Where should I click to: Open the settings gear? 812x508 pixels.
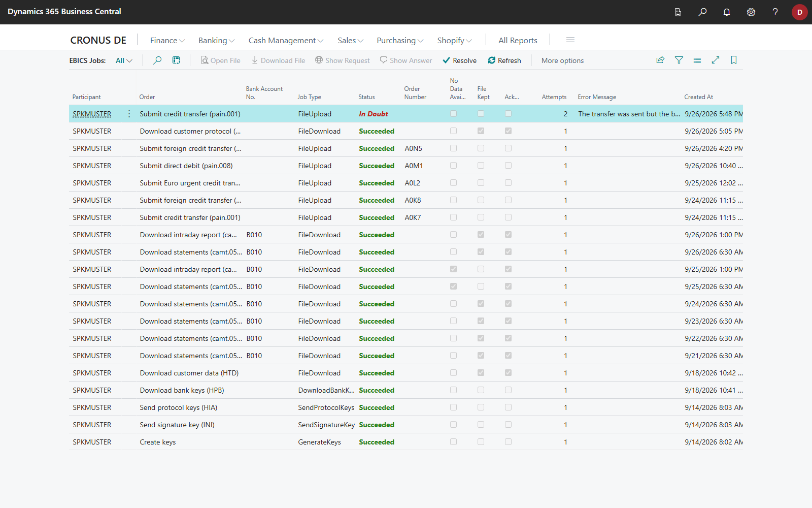751,12
